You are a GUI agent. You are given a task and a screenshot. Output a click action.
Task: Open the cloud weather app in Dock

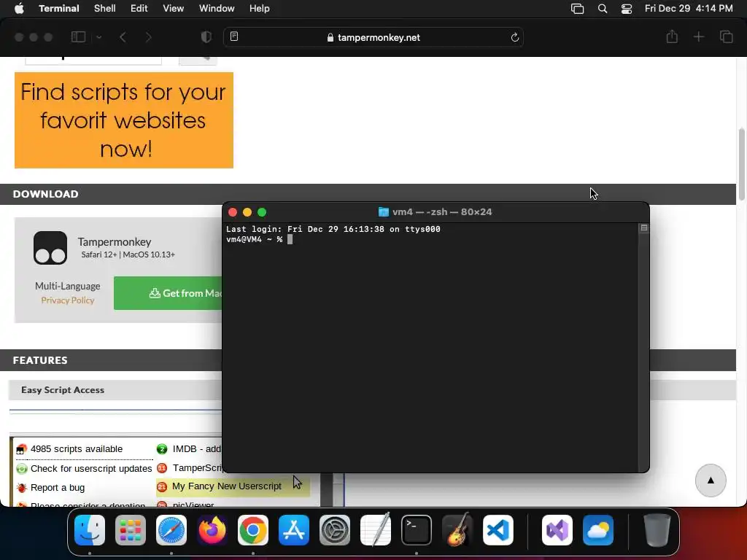click(598, 530)
